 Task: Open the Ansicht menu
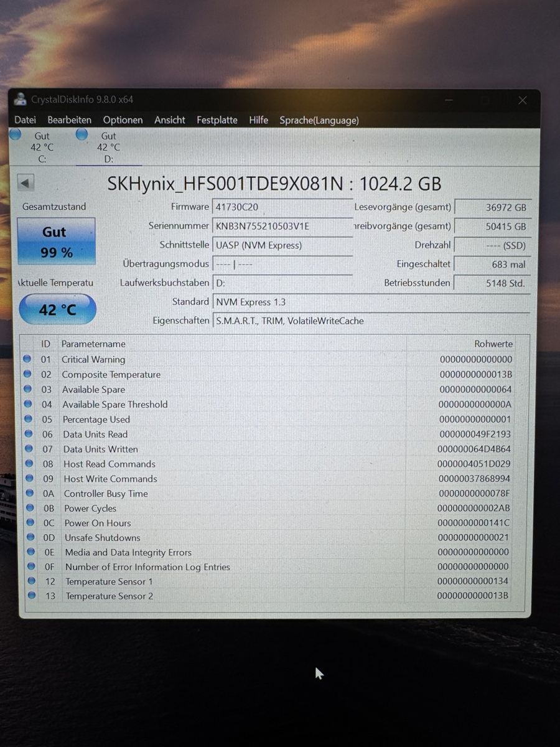point(170,120)
